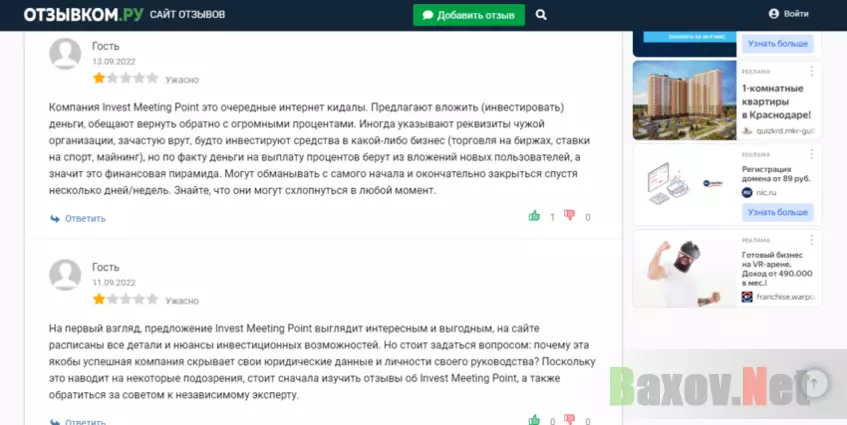The height and width of the screenshot is (425, 847).
Task: Click the franchise.warpc favicon icon
Action: [x=747, y=297]
